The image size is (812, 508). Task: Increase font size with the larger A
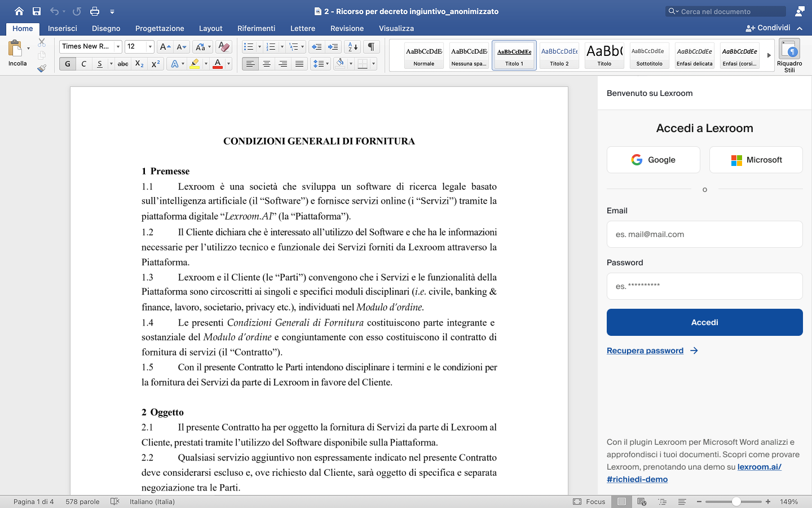165,47
